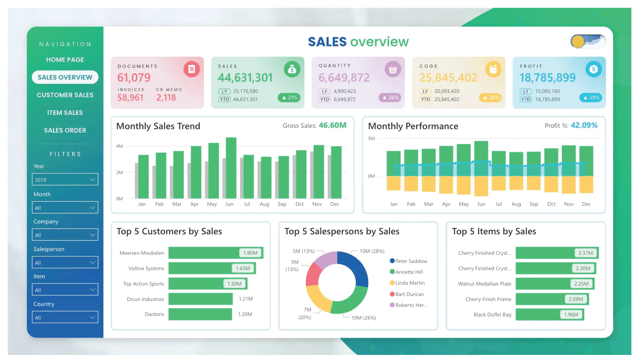The image size is (640, 364).
Task: Click the Sales money bag icon
Action: point(292,69)
